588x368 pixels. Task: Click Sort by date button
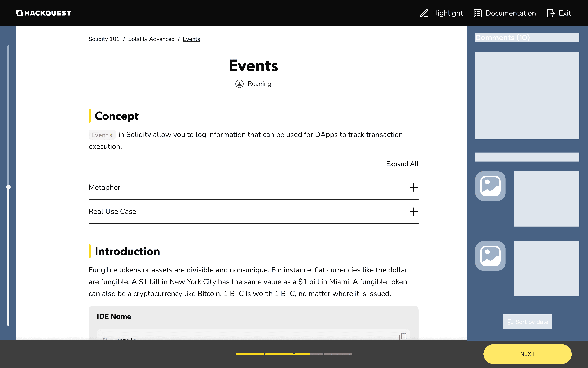[x=527, y=322]
